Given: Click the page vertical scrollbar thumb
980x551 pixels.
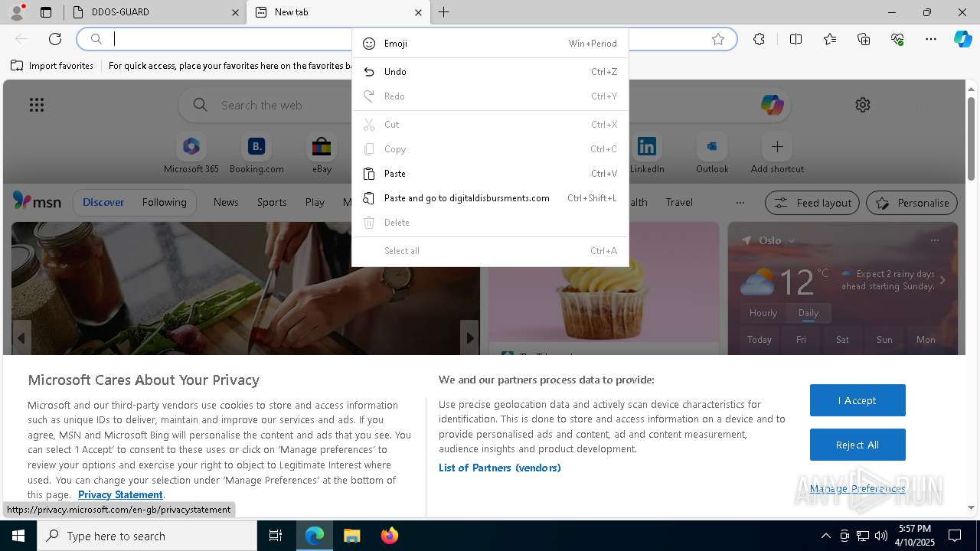Looking at the screenshot, I should [x=972, y=138].
